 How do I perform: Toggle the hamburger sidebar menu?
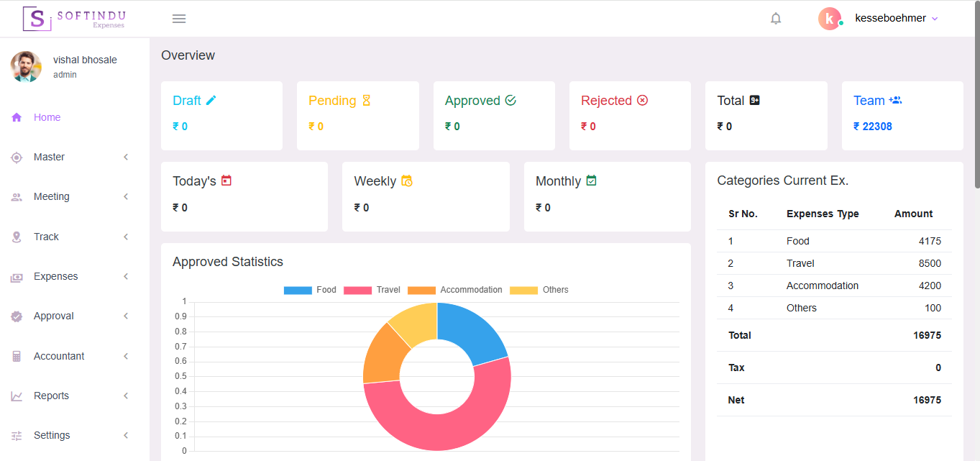[x=179, y=19]
